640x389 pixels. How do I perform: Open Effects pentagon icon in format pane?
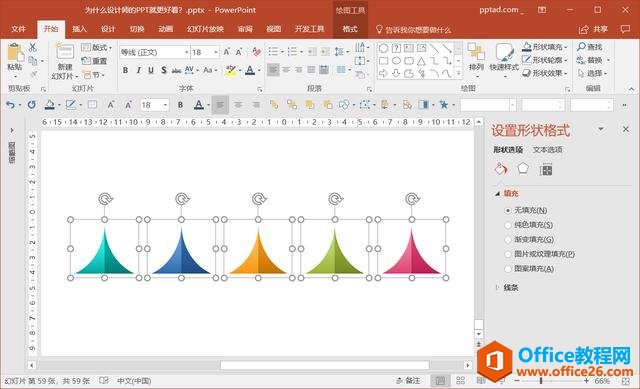(523, 169)
